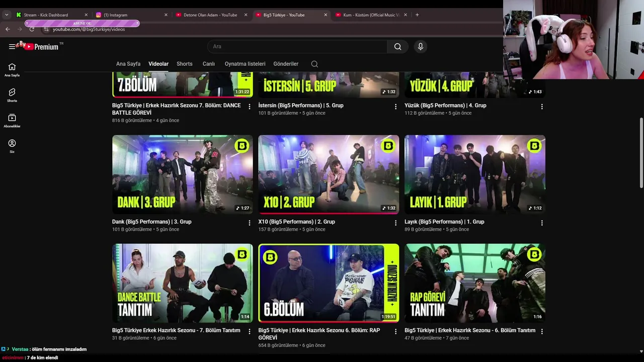Play the DANCE BATTLE TANITIM thumbnail
This screenshot has width=644, height=362.
pos(183,283)
